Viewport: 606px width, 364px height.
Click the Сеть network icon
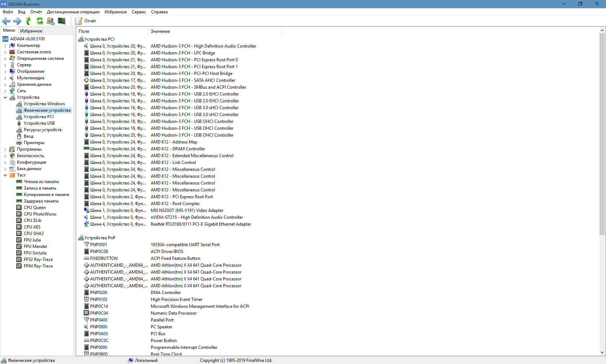(12, 91)
